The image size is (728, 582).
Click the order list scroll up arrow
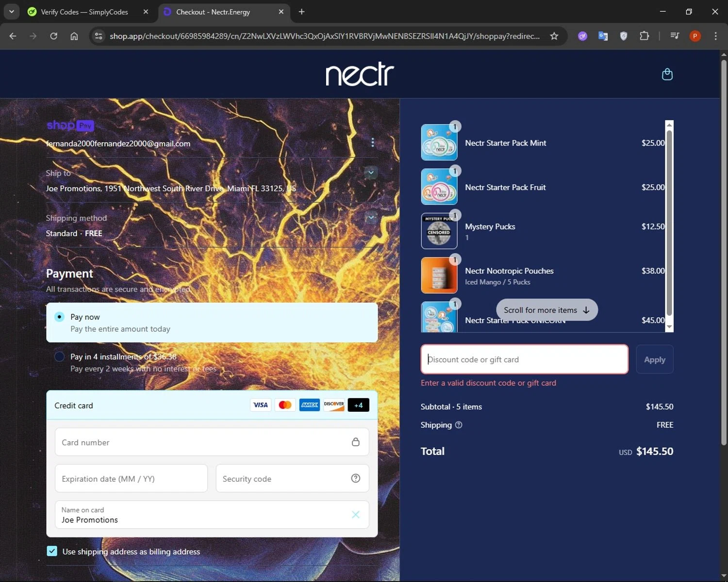click(x=669, y=125)
